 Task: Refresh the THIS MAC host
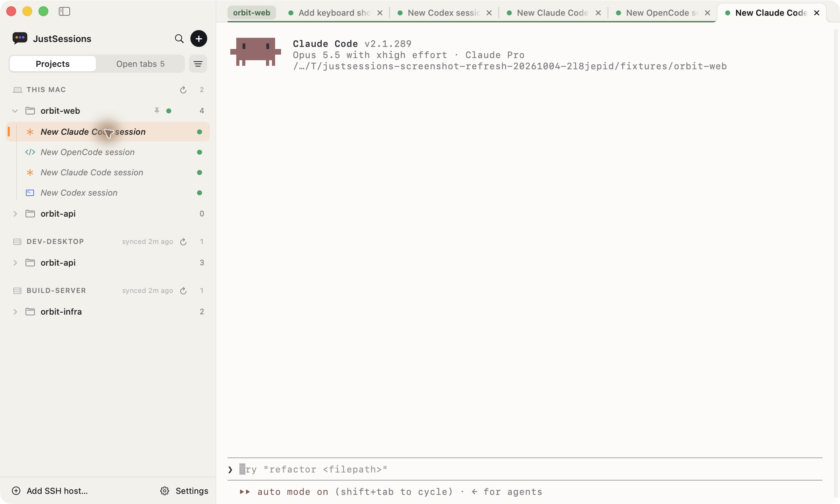pyautogui.click(x=183, y=90)
